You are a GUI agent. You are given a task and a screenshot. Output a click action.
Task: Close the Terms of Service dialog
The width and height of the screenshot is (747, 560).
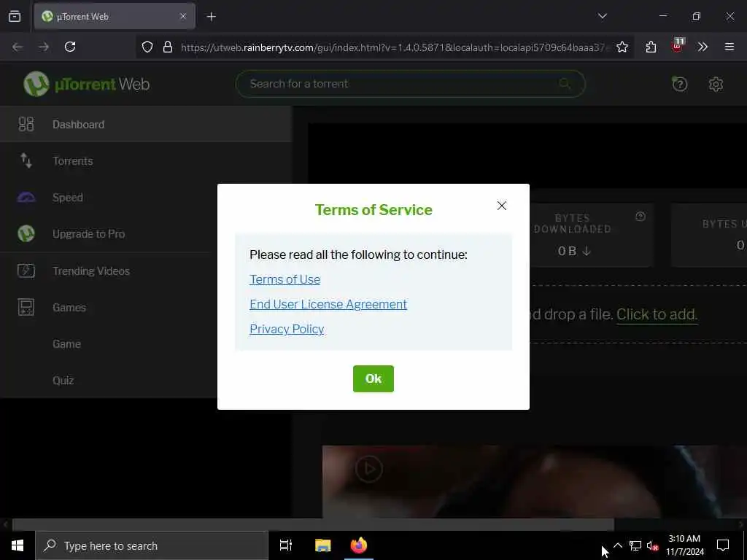pos(502,205)
